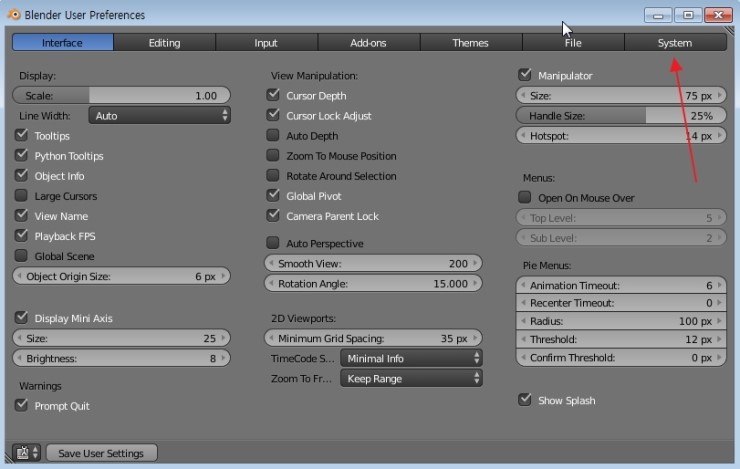740x469 pixels.
Task: Close the Blender User Preferences window
Action: click(x=718, y=15)
